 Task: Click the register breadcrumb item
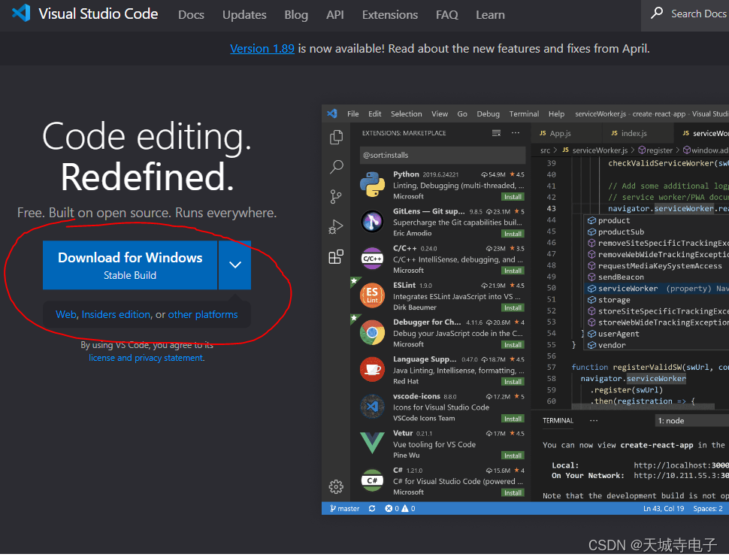pos(655,150)
